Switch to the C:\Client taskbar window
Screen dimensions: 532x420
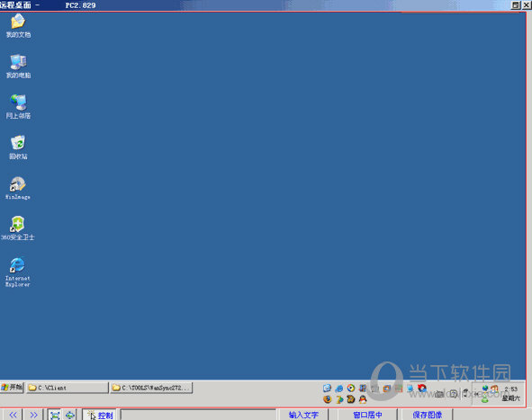coord(68,388)
